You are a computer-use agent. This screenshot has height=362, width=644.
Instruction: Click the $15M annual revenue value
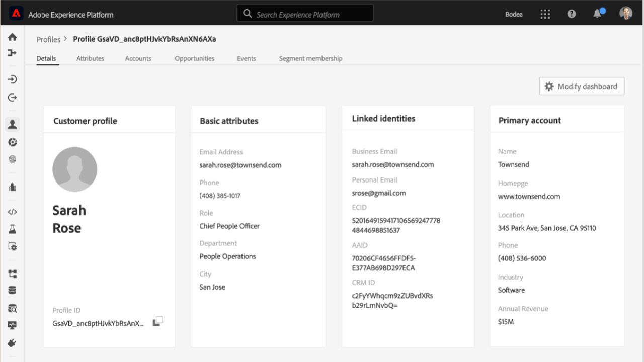[x=506, y=322]
